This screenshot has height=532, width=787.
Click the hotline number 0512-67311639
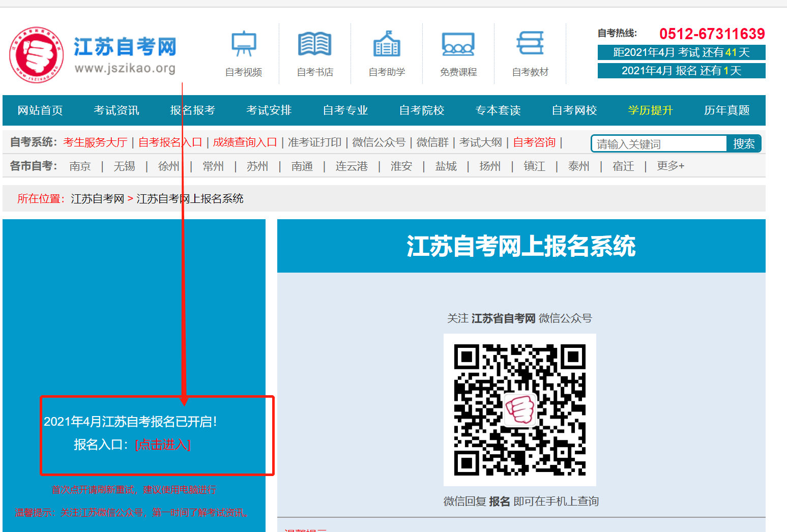(x=712, y=34)
